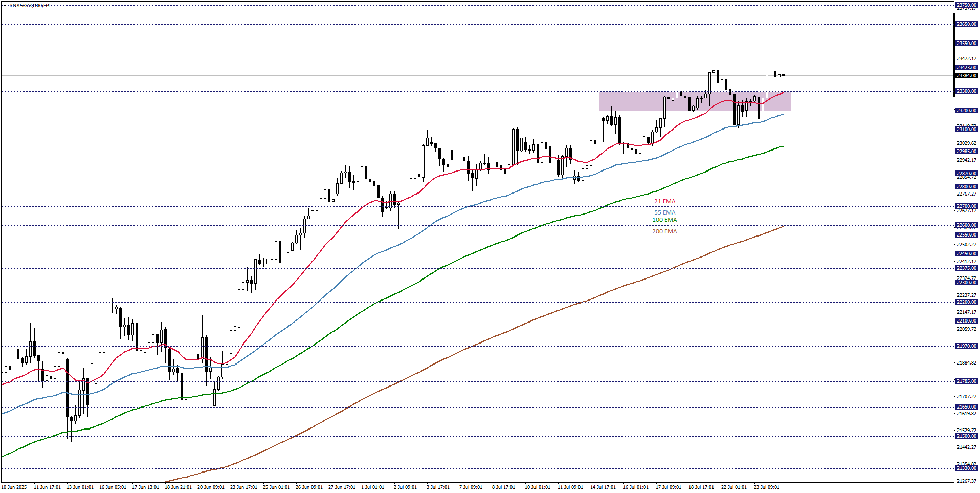Click the current price tag 23384.00

coord(966,76)
